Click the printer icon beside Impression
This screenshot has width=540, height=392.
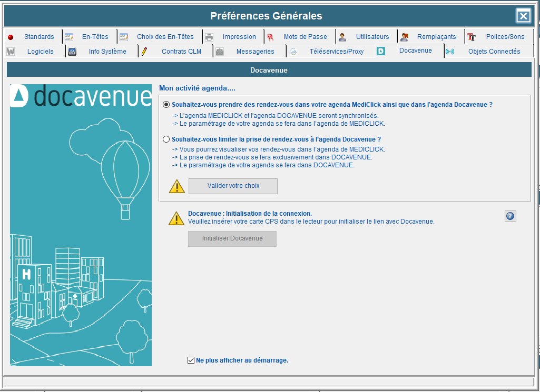pyautogui.click(x=209, y=37)
